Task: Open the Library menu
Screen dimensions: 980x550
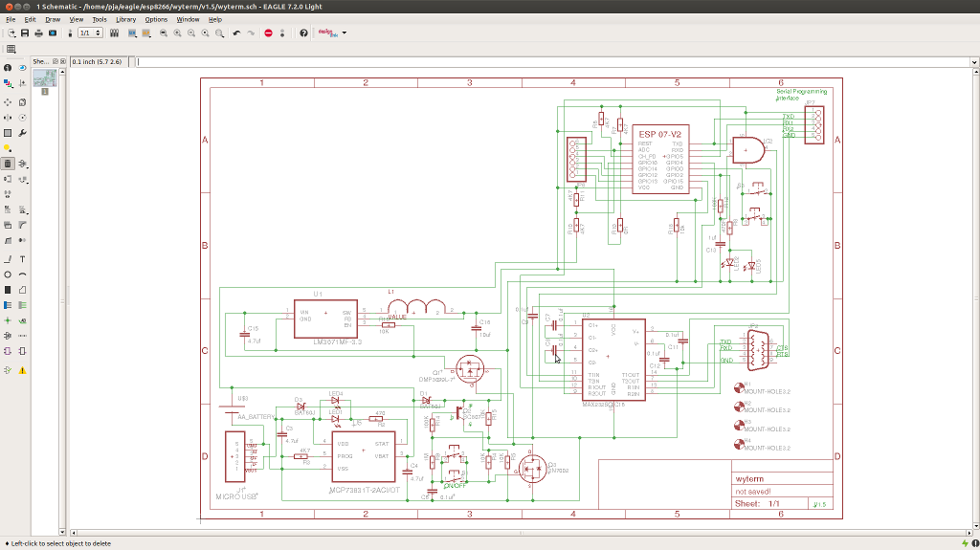Action: [x=125, y=19]
